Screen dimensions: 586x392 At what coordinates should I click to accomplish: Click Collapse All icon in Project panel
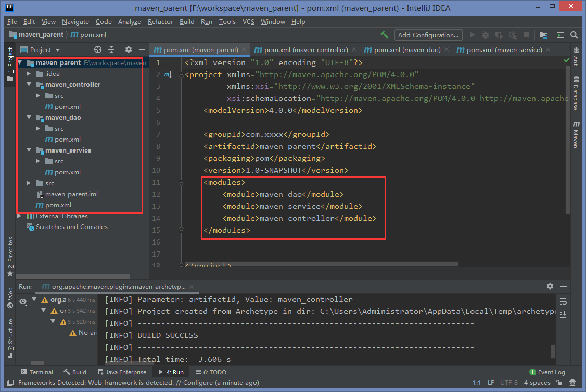coord(111,49)
